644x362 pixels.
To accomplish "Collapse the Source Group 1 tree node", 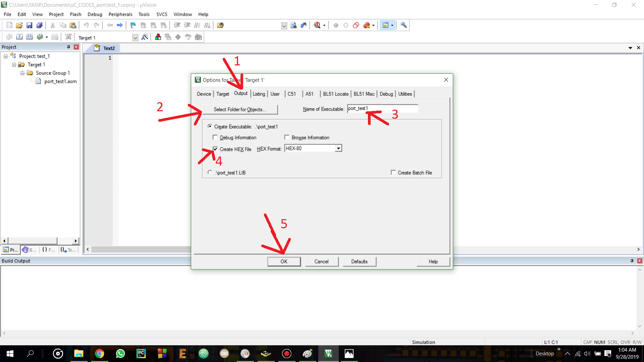I will [x=22, y=73].
